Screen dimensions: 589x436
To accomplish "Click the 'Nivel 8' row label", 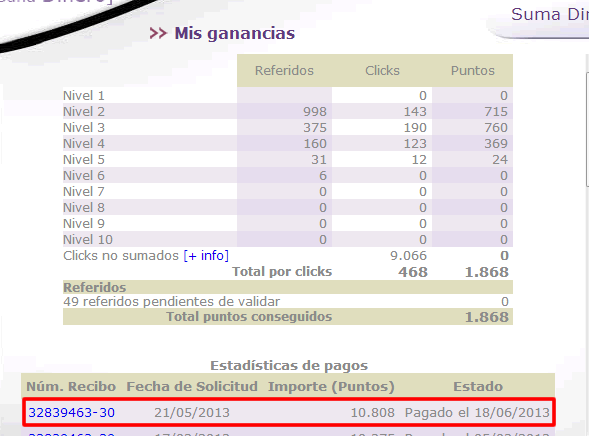I will pyautogui.click(x=84, y=208).
